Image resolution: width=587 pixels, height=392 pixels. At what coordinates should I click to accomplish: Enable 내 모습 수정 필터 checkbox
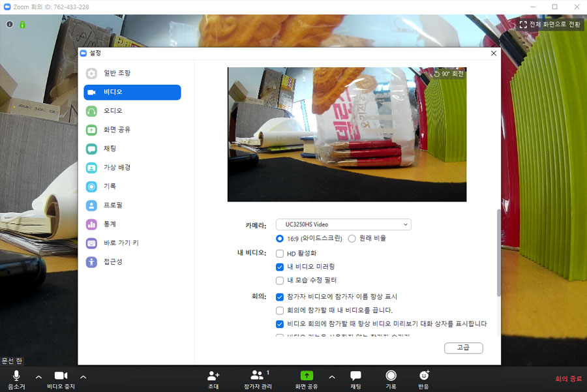(x=280, y=280)
